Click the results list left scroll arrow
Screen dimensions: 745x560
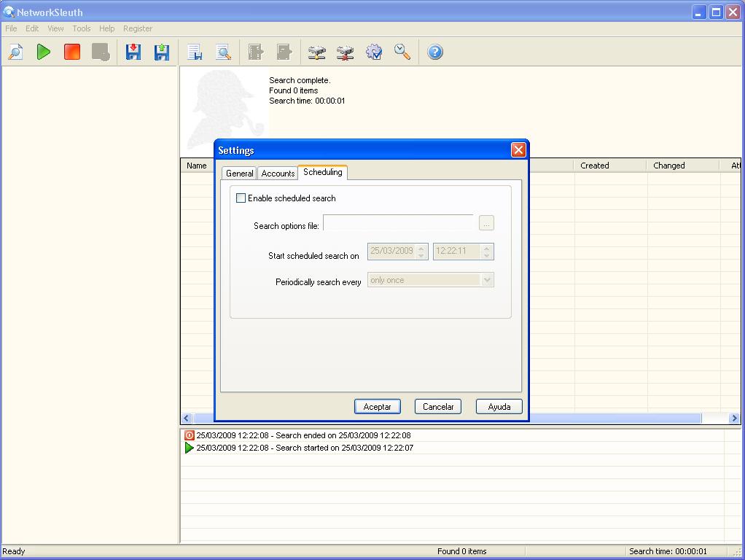click(187, 419)
